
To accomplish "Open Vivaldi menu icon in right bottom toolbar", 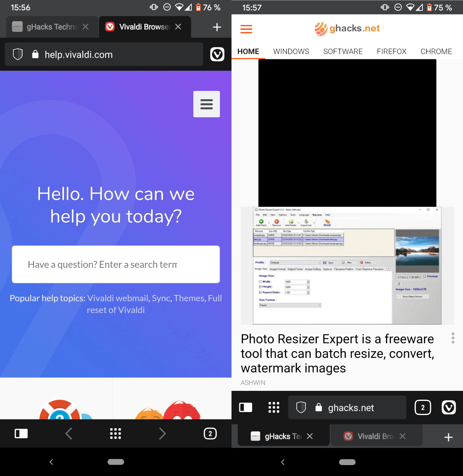I will point(449,407).
